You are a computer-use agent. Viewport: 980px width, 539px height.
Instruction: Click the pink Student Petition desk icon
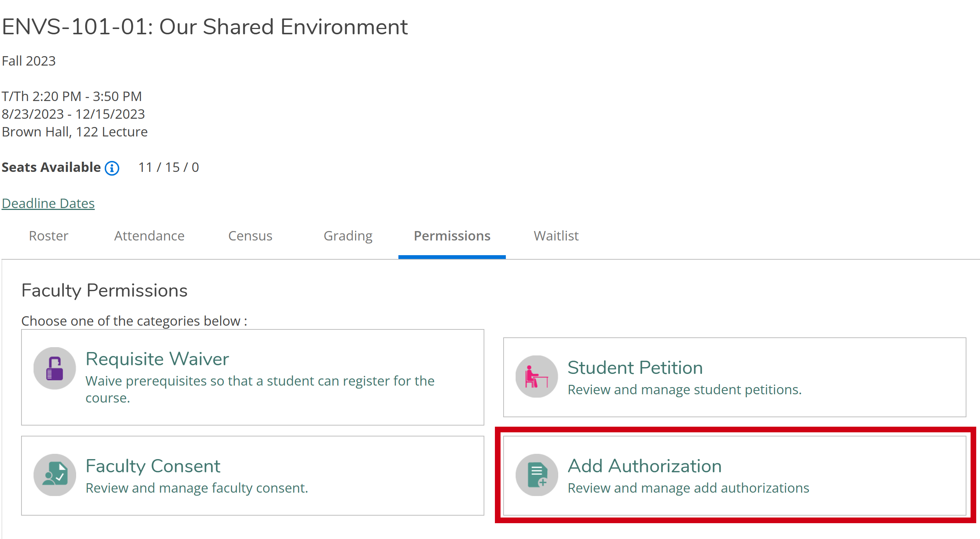click(536, 377)
